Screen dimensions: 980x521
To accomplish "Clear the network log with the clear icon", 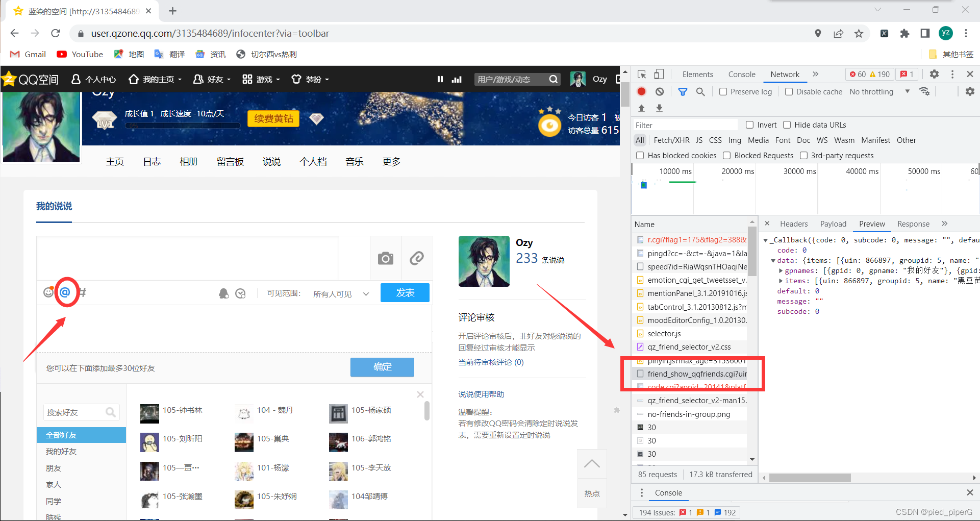I will 660,91.
